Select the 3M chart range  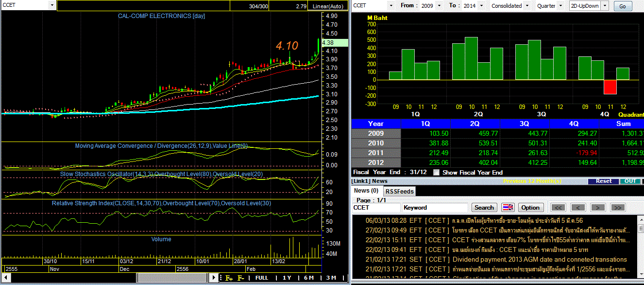331,278
